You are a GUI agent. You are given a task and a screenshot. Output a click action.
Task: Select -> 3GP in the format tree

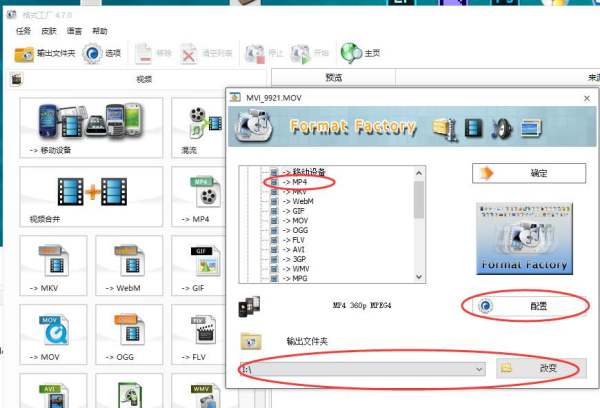(x=294, y=259)
